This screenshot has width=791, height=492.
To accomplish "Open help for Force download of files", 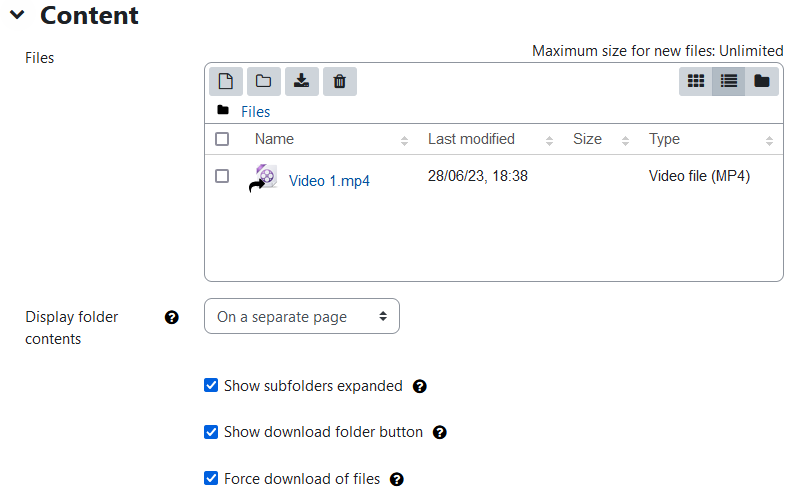I will pos(397,479).
